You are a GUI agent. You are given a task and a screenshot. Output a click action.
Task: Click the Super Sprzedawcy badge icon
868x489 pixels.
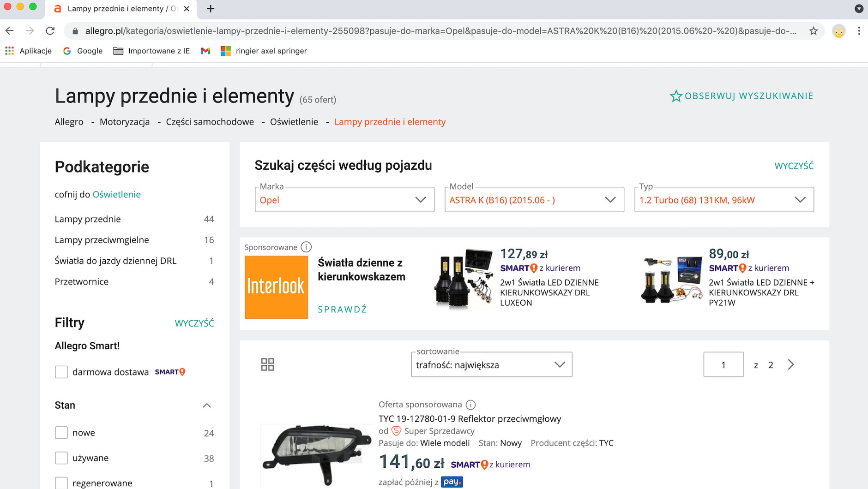click(x=396, y=431)
